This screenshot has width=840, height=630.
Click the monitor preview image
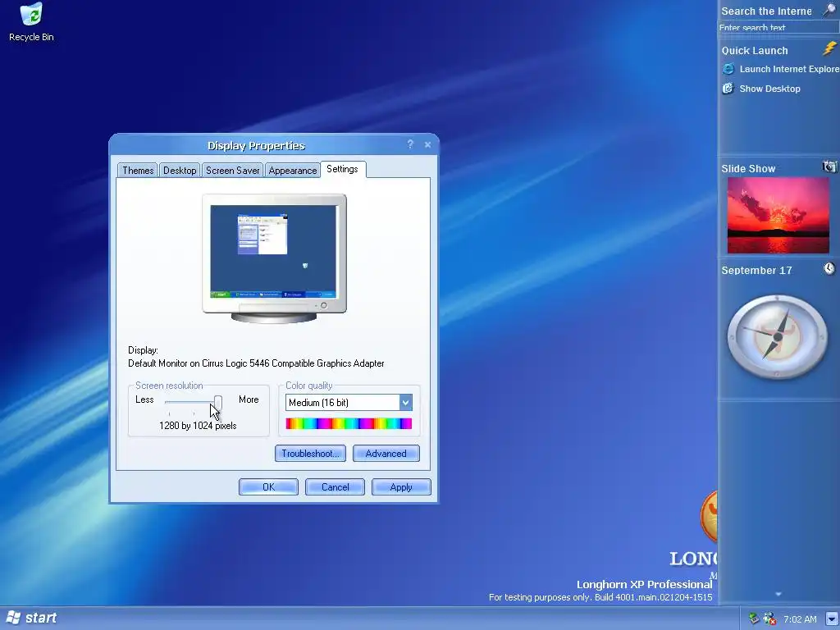pos(274,258)
